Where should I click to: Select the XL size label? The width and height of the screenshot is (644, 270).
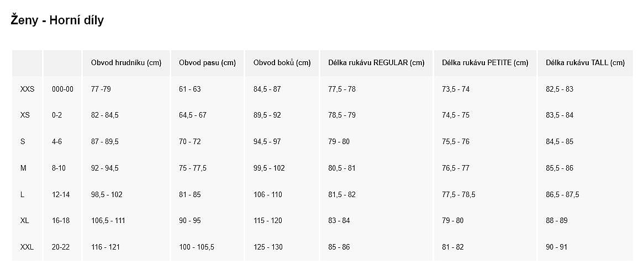pos(24,221)
